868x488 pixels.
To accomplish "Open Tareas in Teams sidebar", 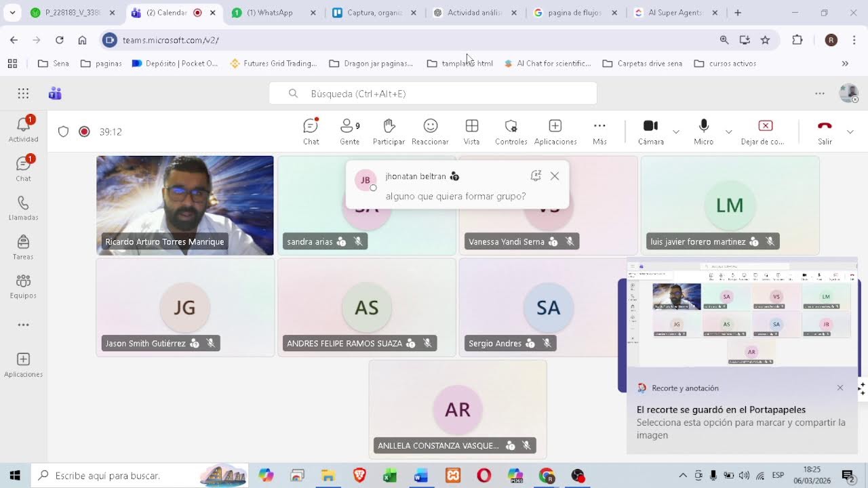I will tap(23, 247).
